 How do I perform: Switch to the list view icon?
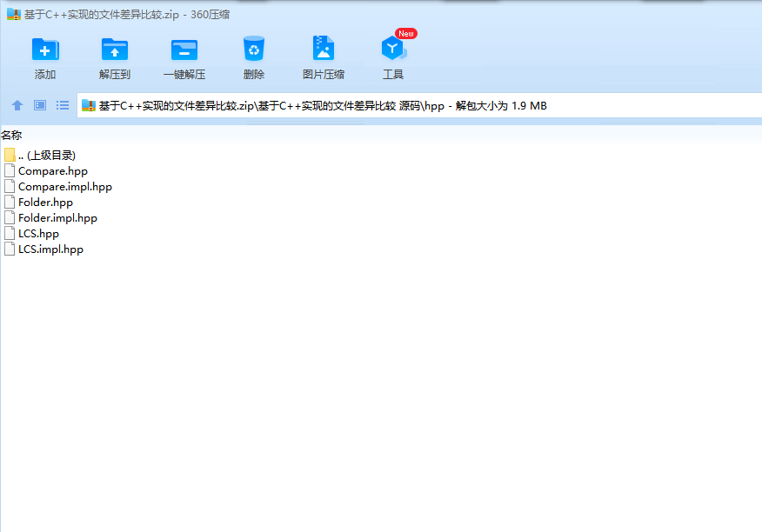63,105
